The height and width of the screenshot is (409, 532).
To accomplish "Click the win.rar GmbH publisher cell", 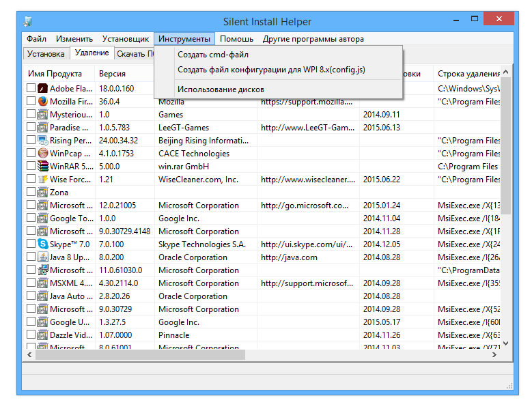I will (x=206, y=167).
